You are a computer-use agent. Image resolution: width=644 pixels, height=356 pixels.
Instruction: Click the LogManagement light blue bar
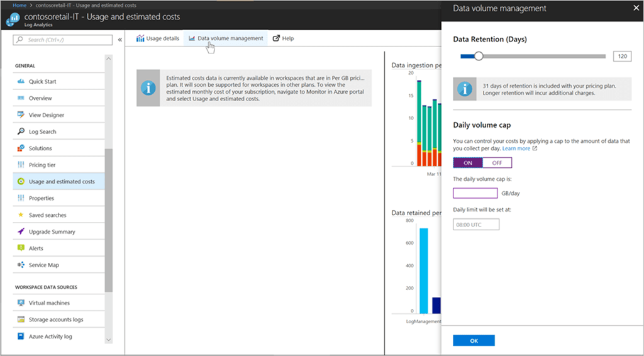point(423,270)
